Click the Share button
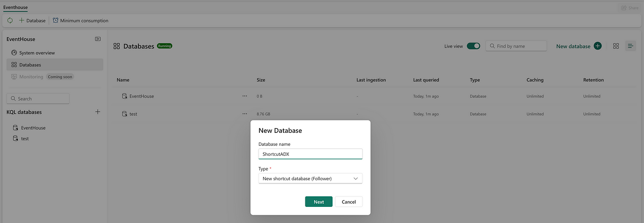Image resolution: width=644 pixels, height=223 pixels. click(630, 8)
